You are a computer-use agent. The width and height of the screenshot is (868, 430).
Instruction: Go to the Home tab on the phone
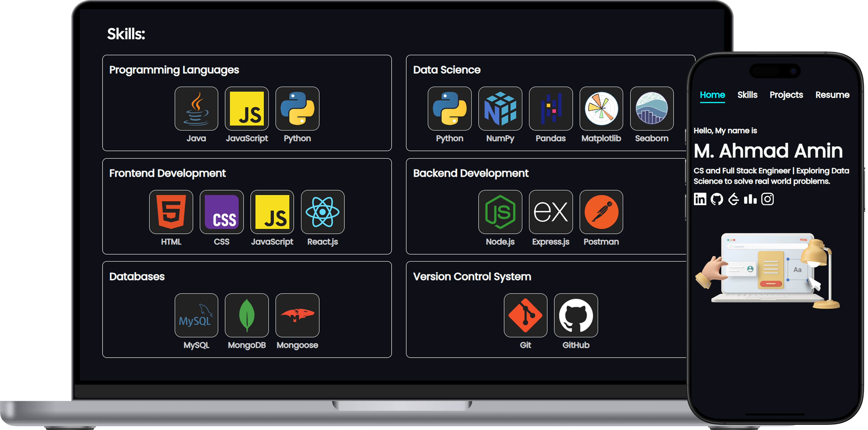(x=712, y=95)
